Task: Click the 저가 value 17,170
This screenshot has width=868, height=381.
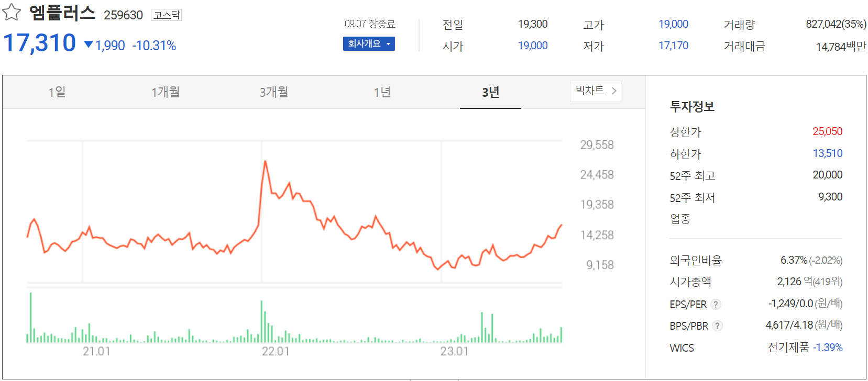Action: click(673, 46)
